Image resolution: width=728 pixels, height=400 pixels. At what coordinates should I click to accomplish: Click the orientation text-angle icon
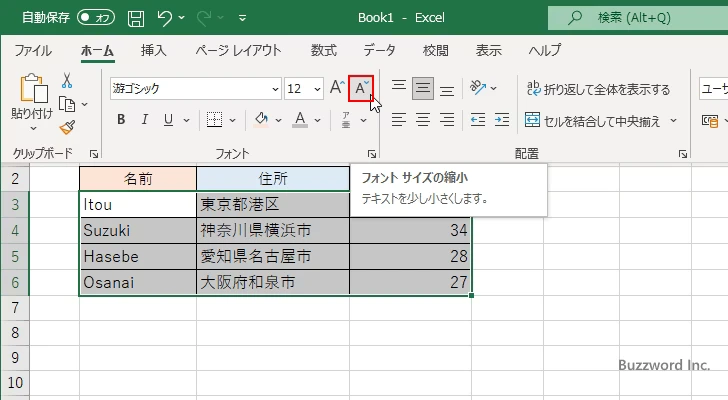click(479, 88)
